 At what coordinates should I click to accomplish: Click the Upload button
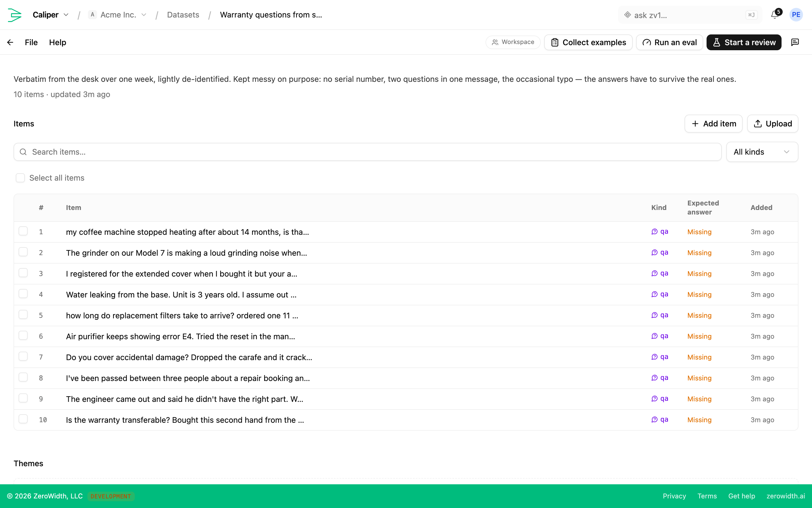click(x=773, y=124)
